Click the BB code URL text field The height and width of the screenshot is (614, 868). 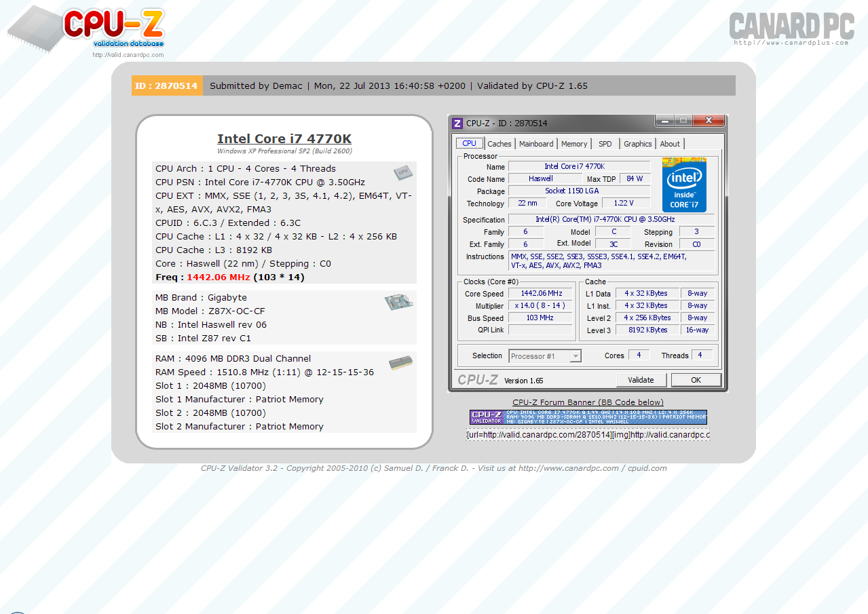[588, 435]
